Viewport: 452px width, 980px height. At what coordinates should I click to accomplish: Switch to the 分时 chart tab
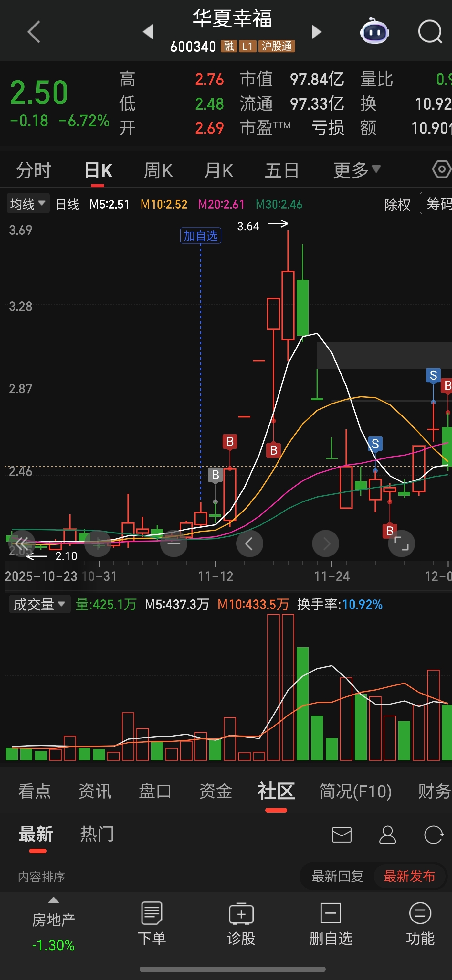pos(34,170)
